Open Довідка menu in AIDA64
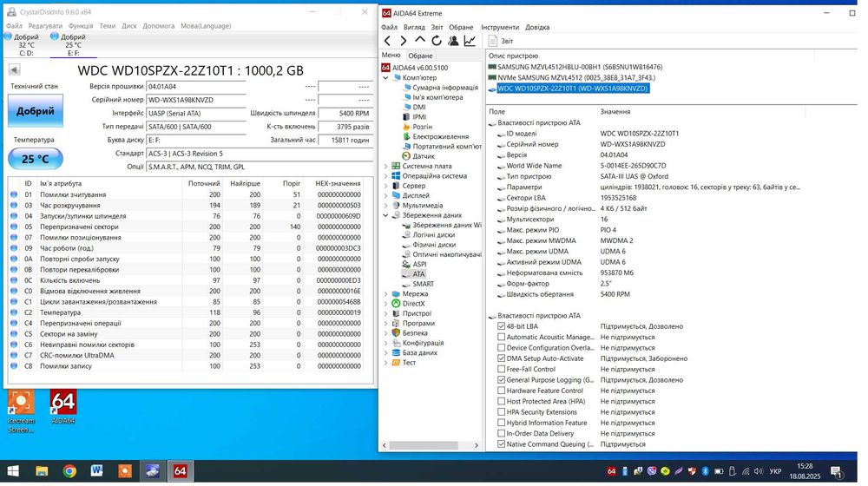The width and height of the screenshot is (868, 486). pos(537,27)
